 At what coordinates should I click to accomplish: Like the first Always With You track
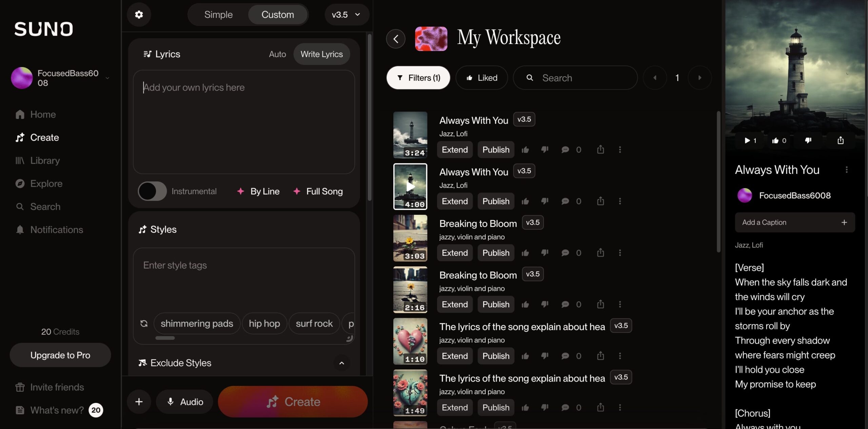click(x=525, y=150)
